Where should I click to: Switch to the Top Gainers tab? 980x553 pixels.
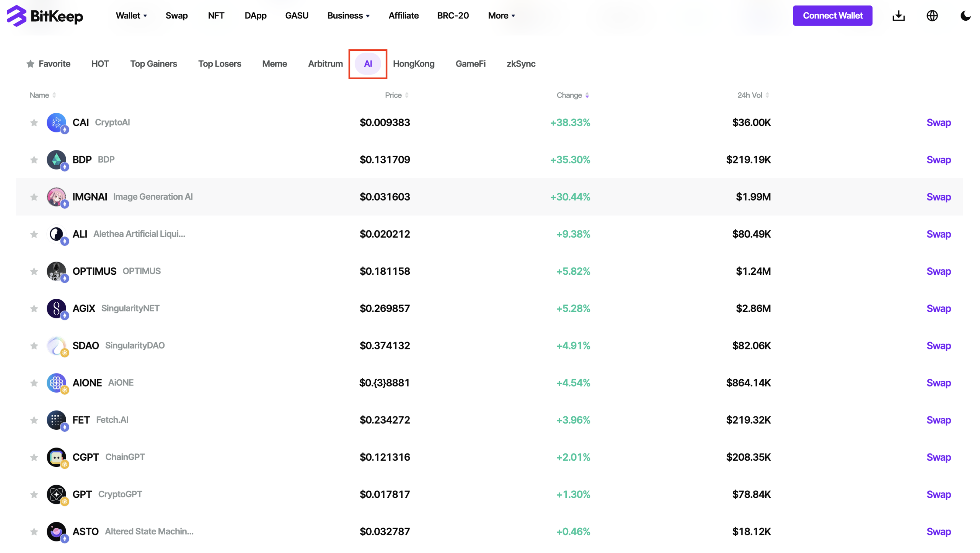153,64
